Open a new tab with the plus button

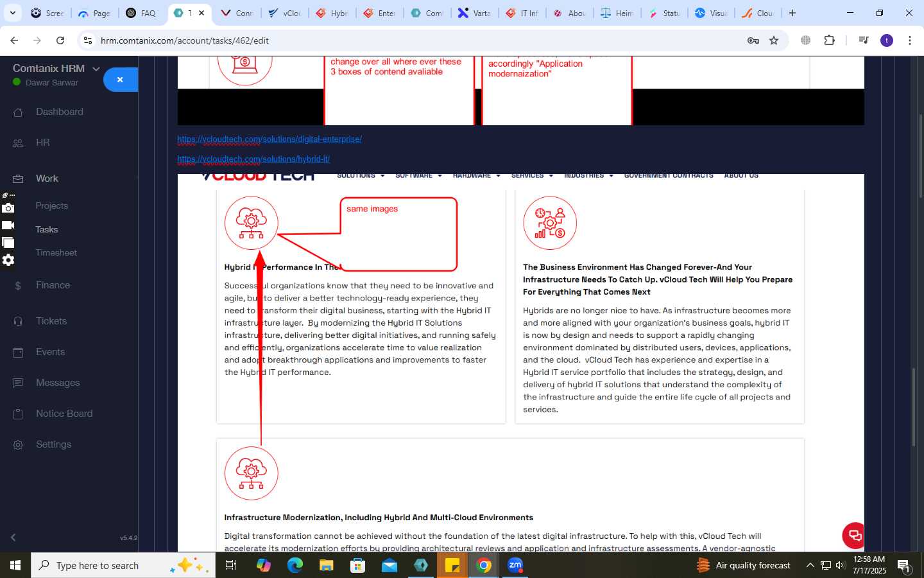click(792, 13)
